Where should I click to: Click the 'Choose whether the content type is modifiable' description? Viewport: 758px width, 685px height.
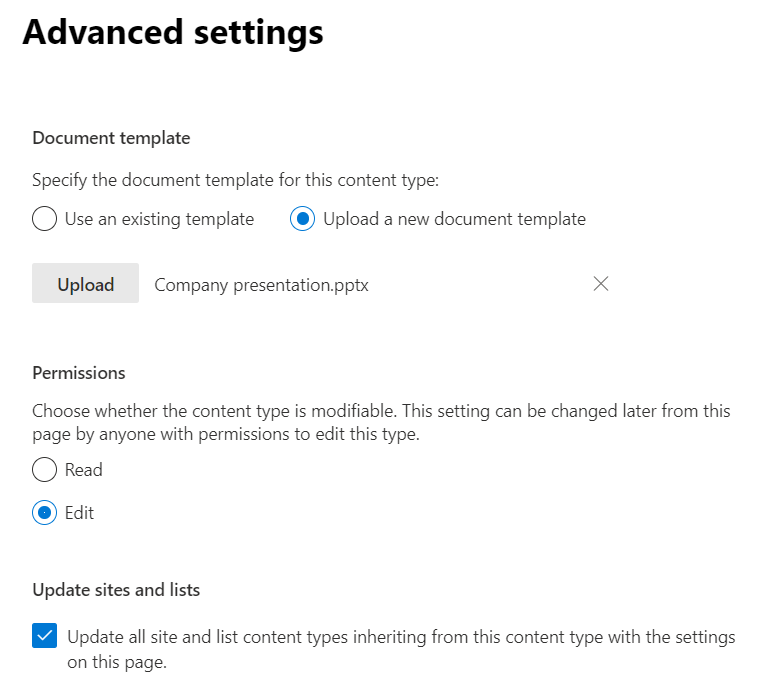coord(381,423)
